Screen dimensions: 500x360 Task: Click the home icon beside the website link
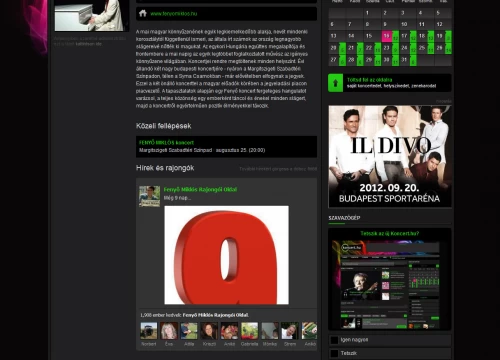pos(143,13)
